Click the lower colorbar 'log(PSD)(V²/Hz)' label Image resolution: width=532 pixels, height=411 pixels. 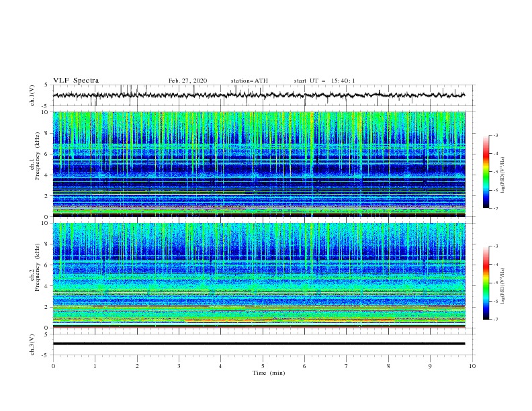(503, 285)
